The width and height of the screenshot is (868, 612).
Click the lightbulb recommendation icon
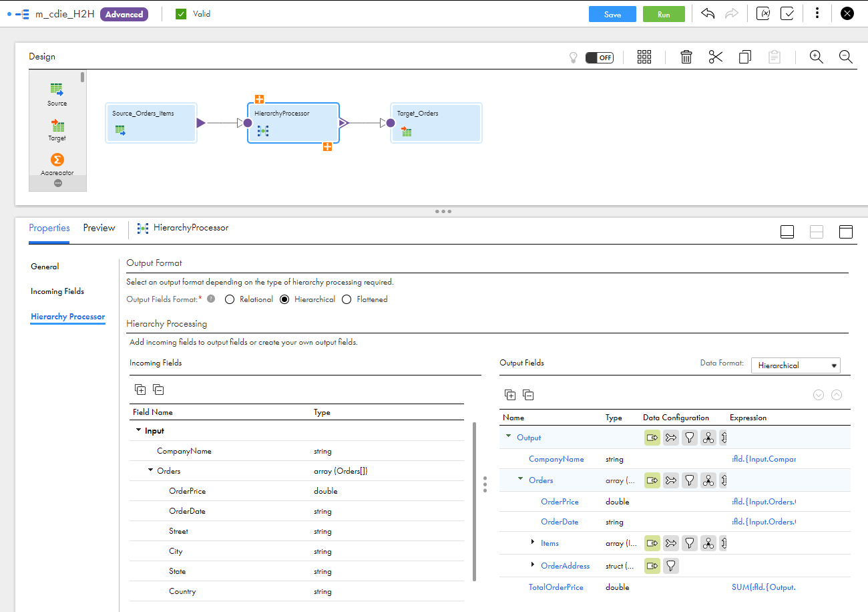[x=572, y=57]
